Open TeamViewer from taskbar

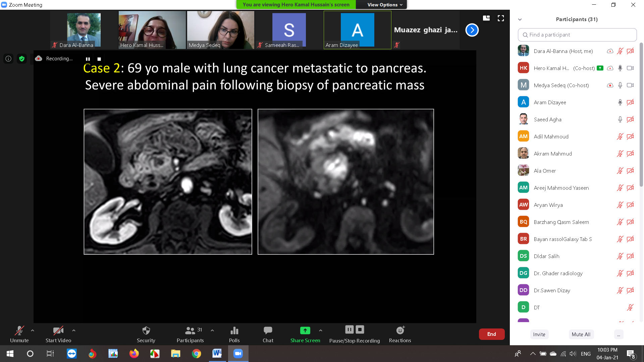71,354
